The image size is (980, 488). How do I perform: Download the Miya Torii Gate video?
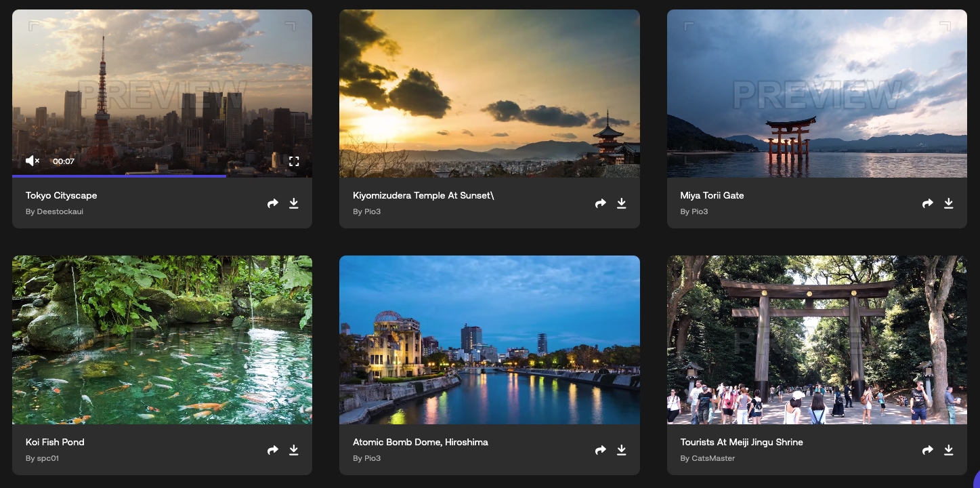pyautogui.click(x=949, y=203)
